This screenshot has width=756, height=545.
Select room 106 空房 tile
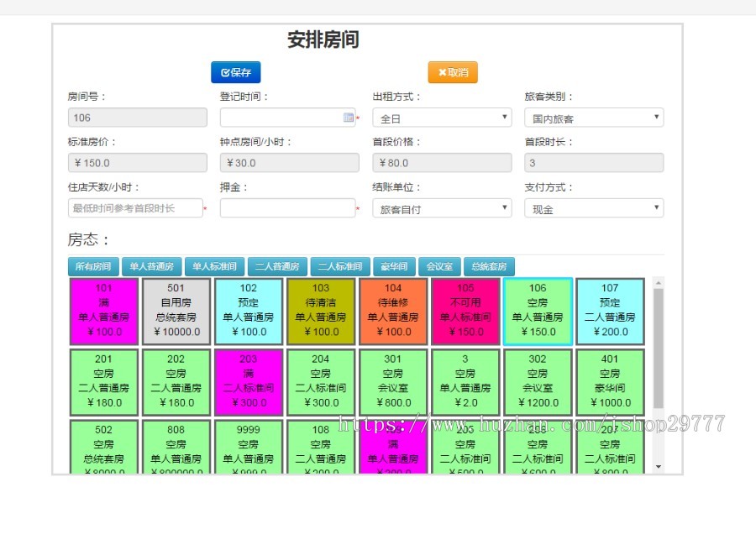coord(538,311)
